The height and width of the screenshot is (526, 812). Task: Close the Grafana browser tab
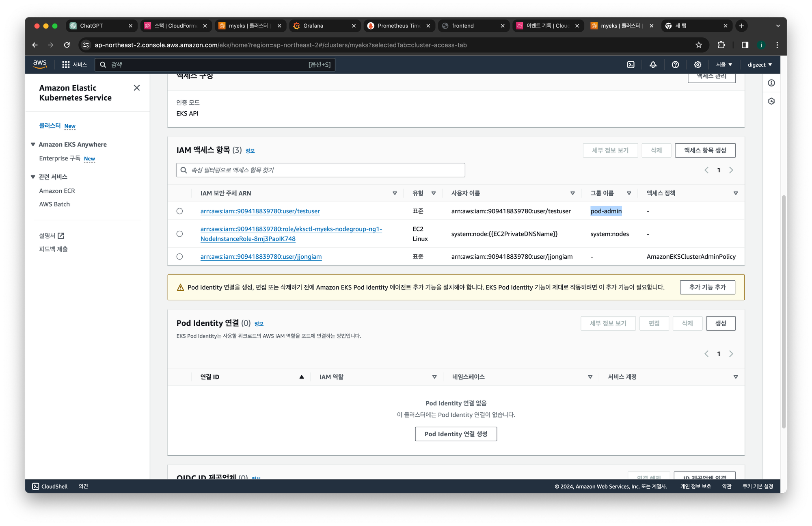point(354,26)
